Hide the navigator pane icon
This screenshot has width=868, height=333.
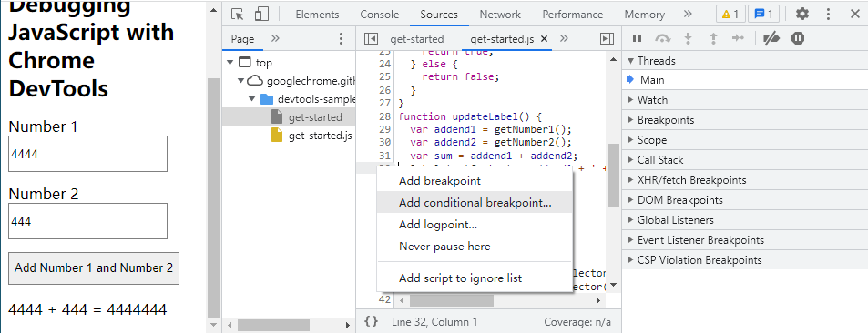(371, 39)
